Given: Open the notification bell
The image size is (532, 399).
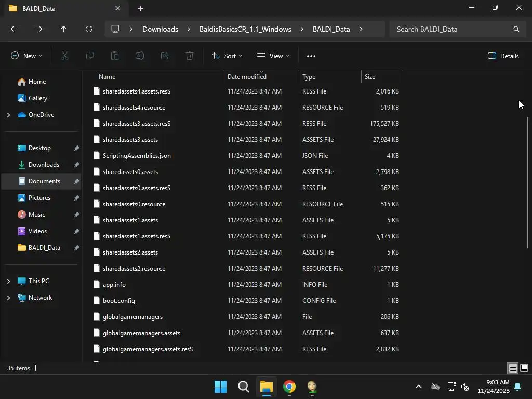Looking at the screenshot, I should click(518, 387).
